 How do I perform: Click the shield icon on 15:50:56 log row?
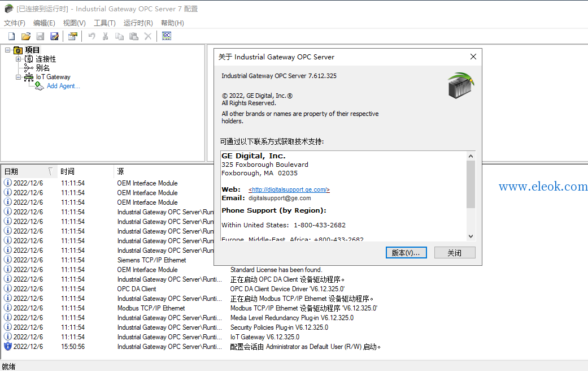click(x=8, y=346)
